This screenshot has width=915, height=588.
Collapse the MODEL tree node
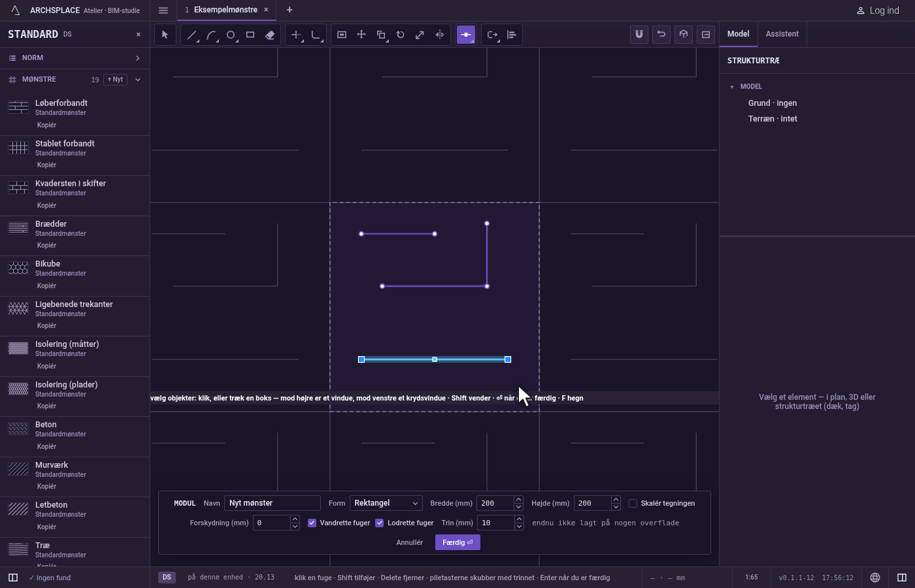732,87
